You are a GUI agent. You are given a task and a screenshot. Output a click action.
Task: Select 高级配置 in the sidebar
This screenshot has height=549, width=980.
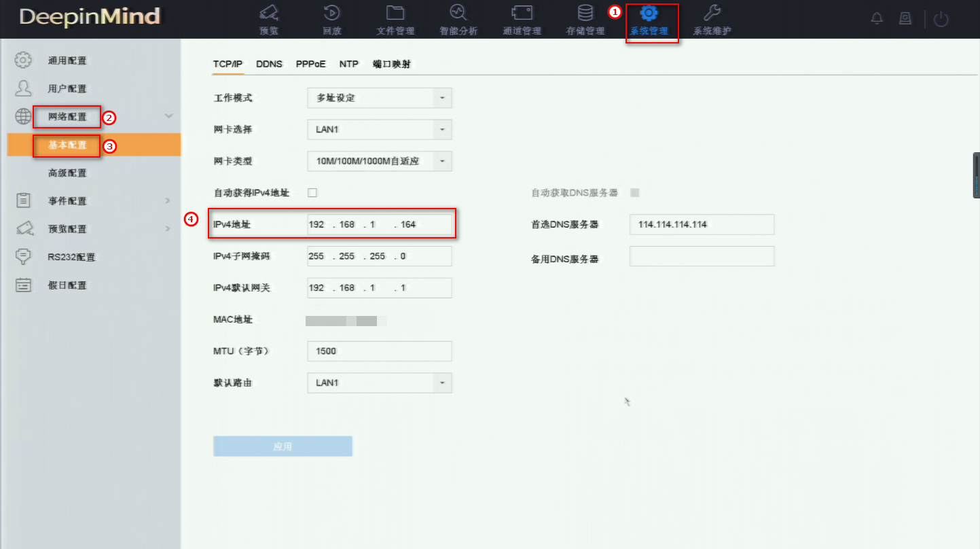pyautogui.click(x=67, y=173)
